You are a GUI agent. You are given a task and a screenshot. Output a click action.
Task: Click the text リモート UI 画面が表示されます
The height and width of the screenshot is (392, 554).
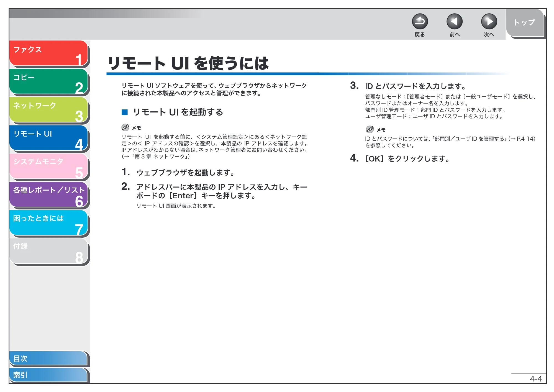(176, 206)
